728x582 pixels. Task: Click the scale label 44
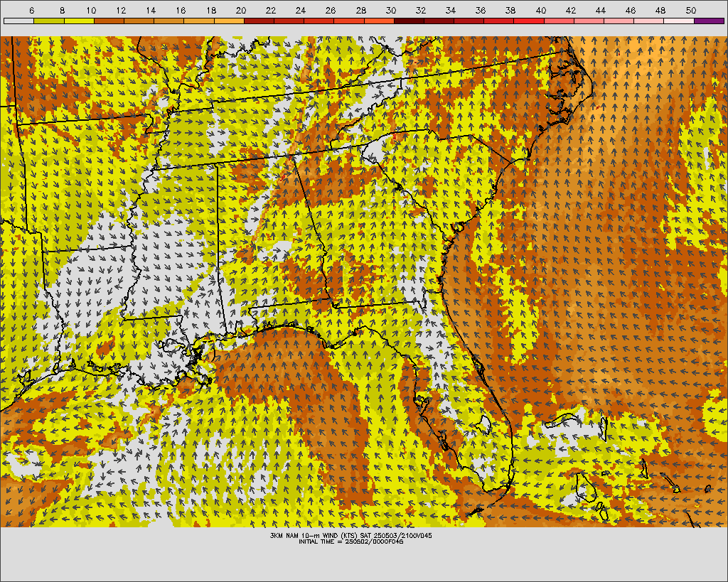point(601,11)
